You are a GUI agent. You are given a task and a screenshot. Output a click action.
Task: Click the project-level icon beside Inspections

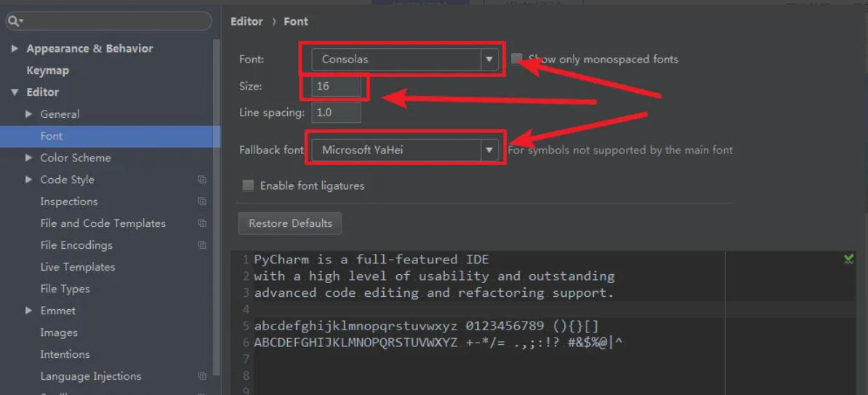coord(202,202)
